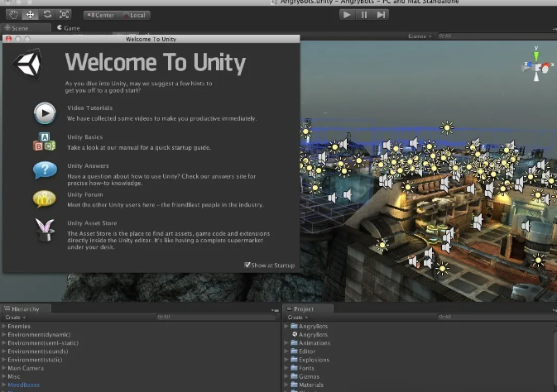The height and width of the screenshot is (392, 557).
Task: Click the Pause button
Action: 364,14
